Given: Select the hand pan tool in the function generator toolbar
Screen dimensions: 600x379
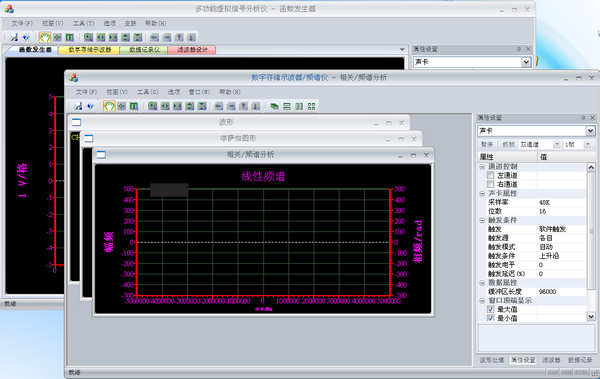Looking at the screenshot, I should 45,37.
